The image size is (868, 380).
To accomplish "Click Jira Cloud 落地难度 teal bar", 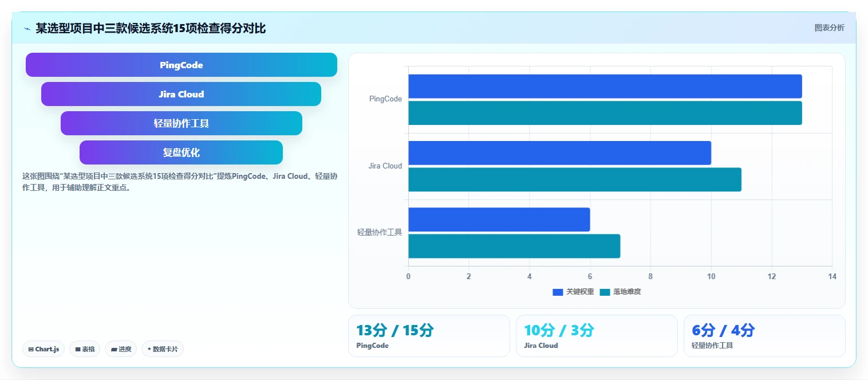I will [x=575, y=179].
